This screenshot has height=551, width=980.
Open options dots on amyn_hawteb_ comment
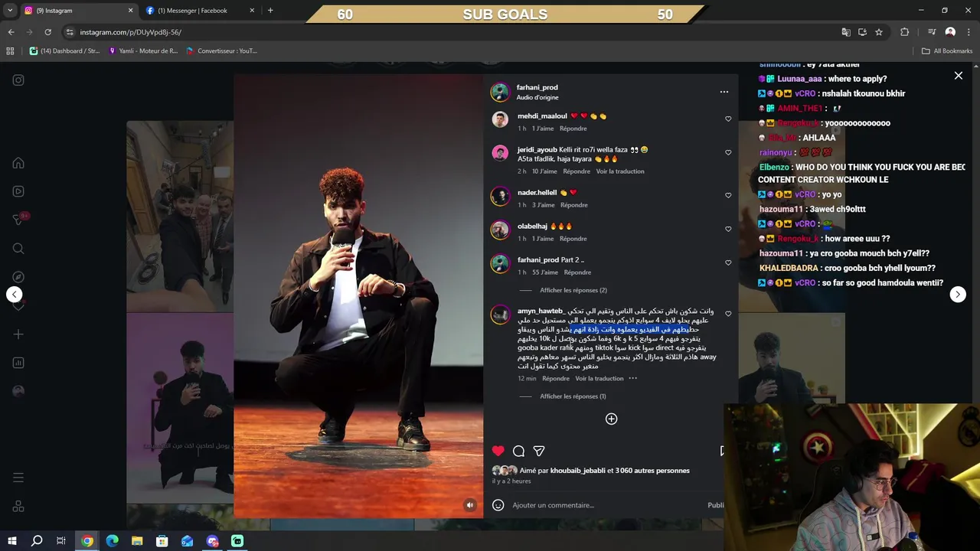(x=632, y=378)
